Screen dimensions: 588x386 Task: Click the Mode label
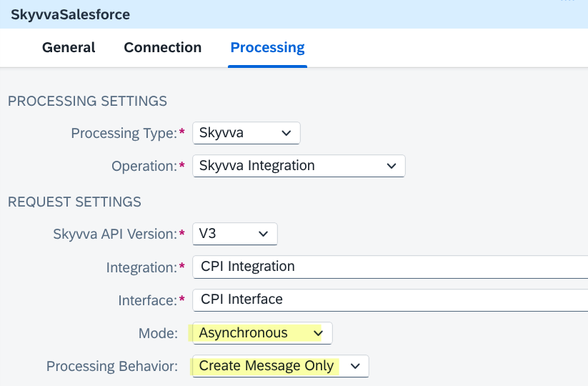(158, 334)
